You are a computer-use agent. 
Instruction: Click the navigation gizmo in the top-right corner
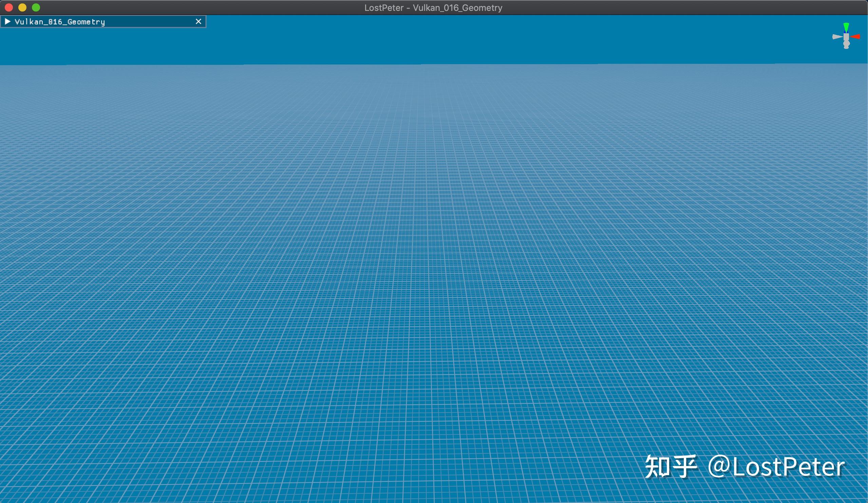[846, 37]
